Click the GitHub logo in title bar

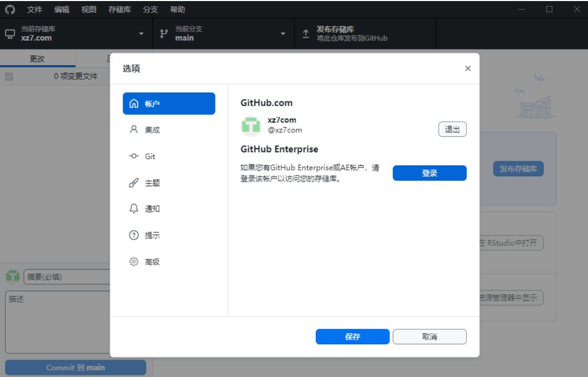tap(11, 9)
